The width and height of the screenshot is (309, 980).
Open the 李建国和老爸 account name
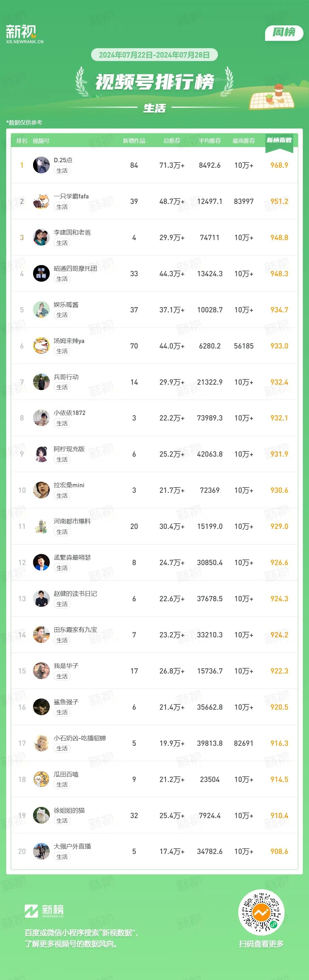(x=72, y=232)
